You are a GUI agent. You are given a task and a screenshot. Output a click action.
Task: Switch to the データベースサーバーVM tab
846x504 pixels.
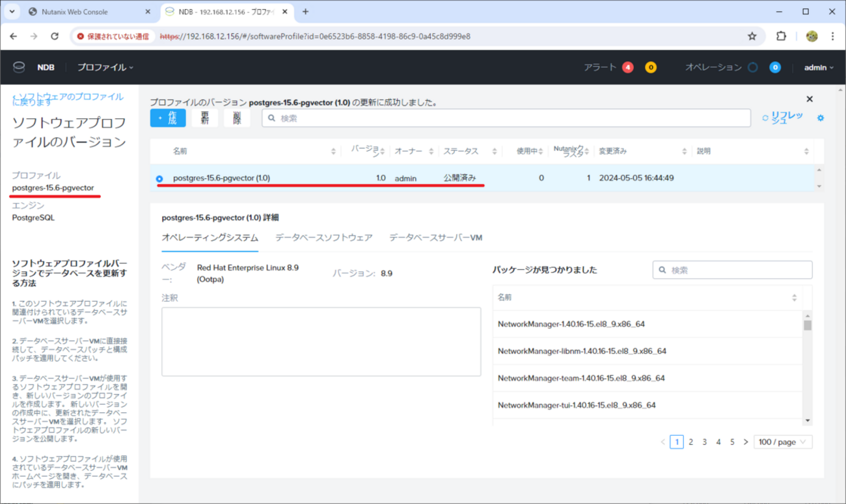[x=436, y=237]
